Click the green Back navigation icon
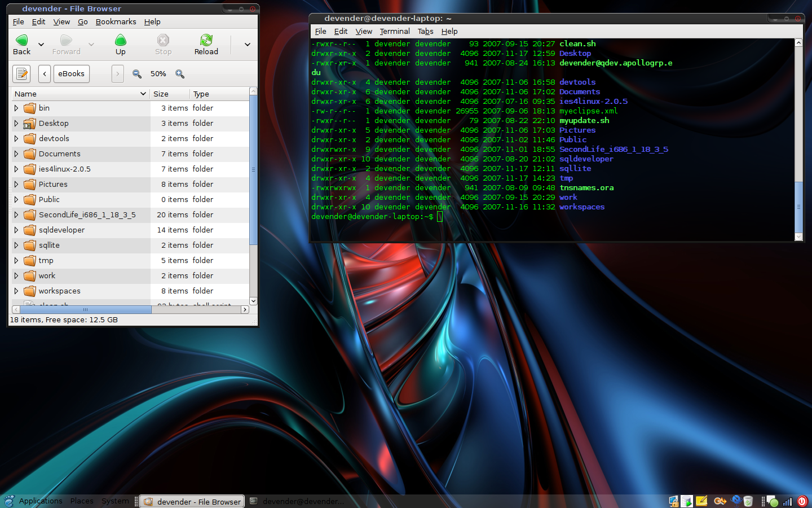Screen dimensions: 812x508 [x=21, y=41]
